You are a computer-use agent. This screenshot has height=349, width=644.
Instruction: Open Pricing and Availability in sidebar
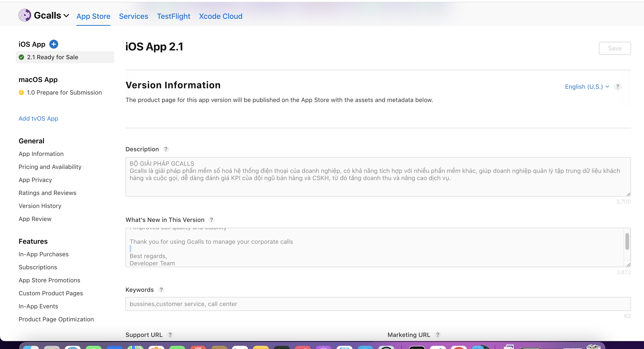(50, 167)
